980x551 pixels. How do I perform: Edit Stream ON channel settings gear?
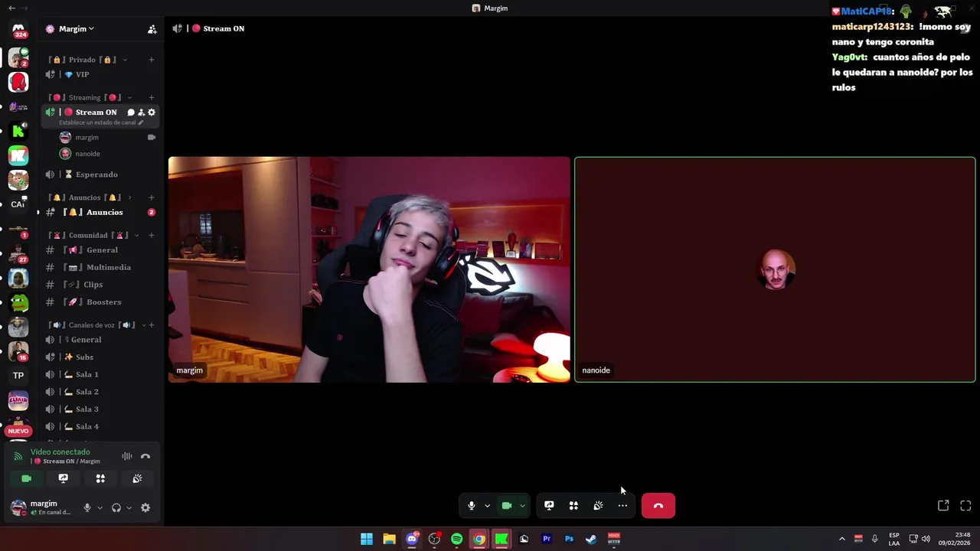click(x=152, y=112)
